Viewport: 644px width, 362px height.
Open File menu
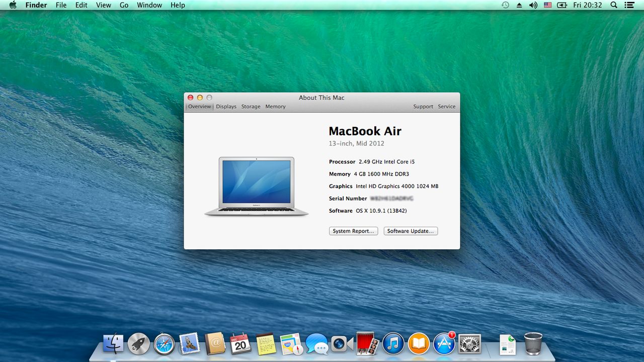pos(61,5)
